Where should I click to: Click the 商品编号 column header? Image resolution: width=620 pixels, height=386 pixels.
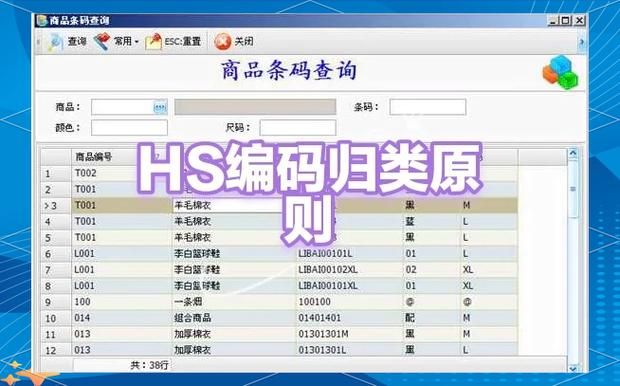click(94, 157)
